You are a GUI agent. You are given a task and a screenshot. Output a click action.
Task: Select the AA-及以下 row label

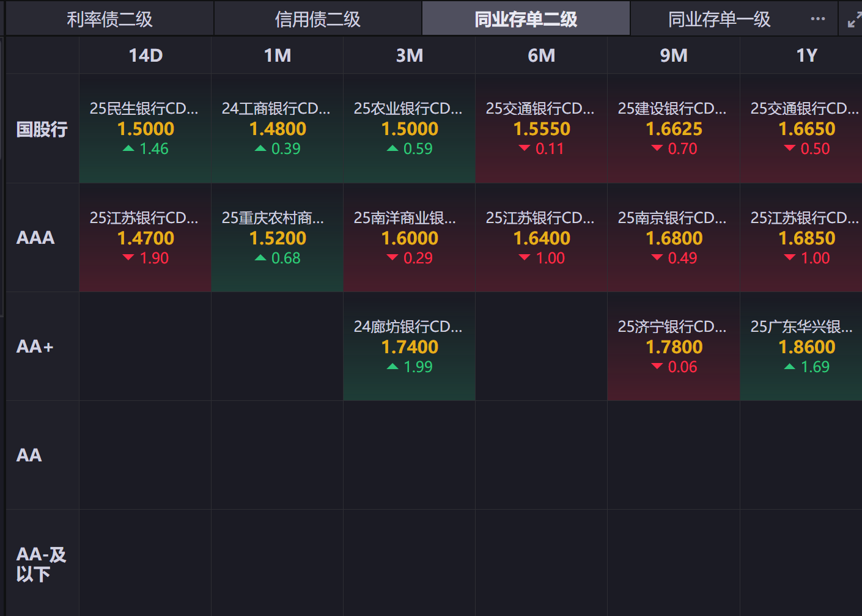point(41,564)
